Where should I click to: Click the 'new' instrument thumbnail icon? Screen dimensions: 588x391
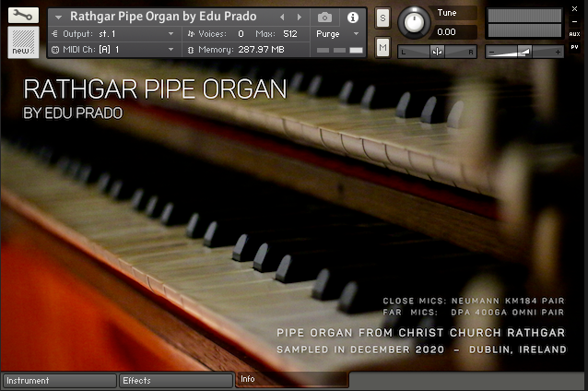[x=23, y=41]
